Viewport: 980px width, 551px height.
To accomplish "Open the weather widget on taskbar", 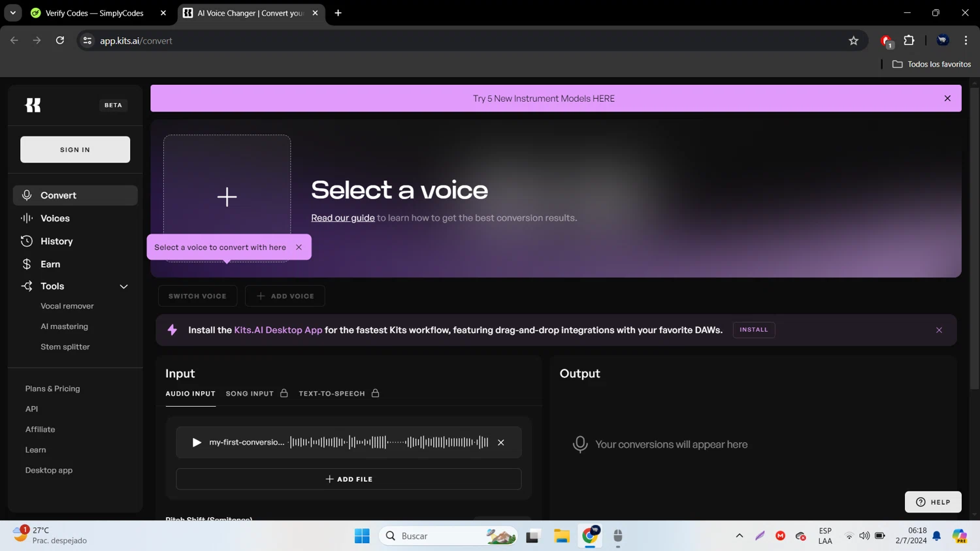I will pos(51,535).
